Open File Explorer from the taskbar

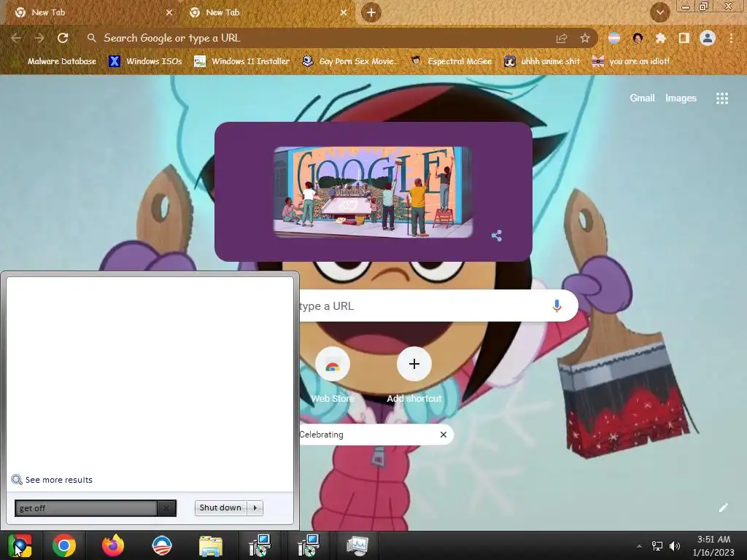[211, 545]
